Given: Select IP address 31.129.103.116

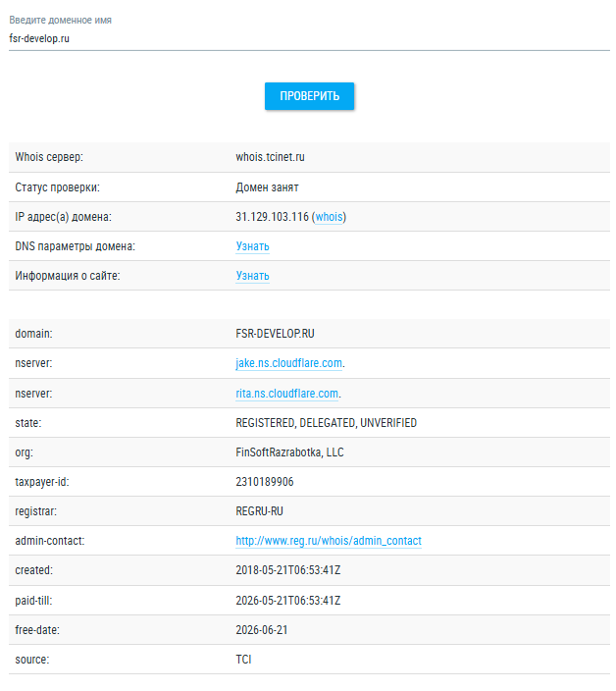Looking at the screenshot, I should [x=272, y=217].
